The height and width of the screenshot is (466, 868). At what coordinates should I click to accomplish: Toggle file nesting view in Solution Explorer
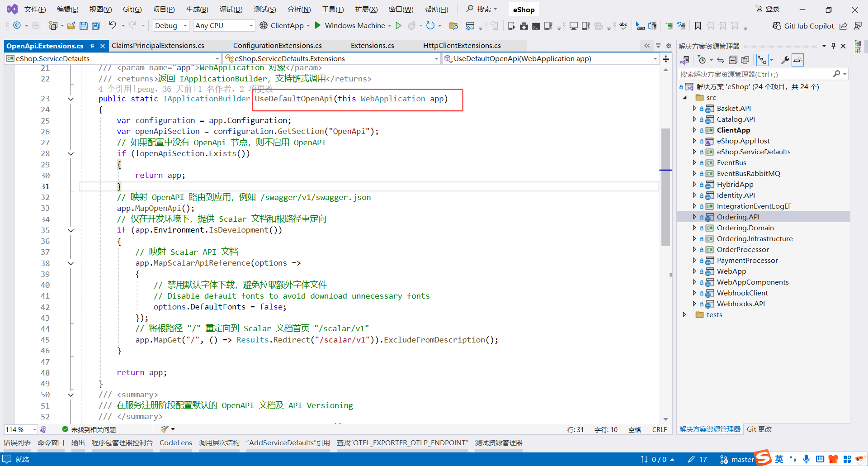pos(763,60)
